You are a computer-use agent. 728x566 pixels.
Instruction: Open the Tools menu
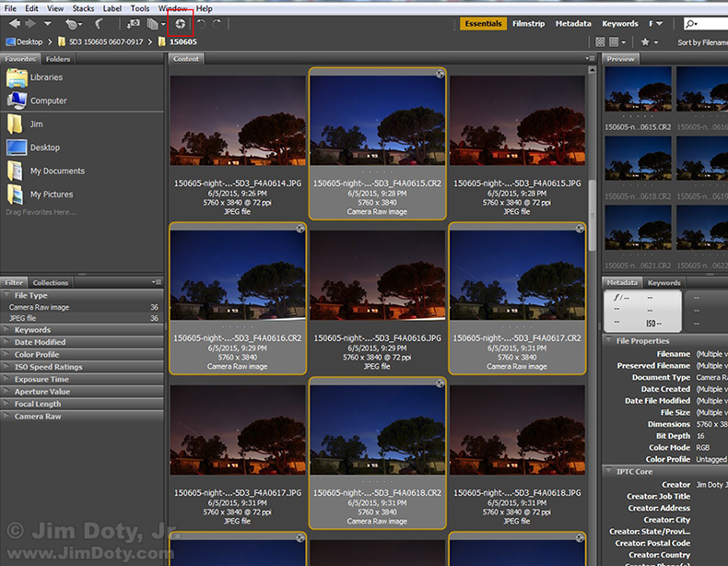point(140,8)
